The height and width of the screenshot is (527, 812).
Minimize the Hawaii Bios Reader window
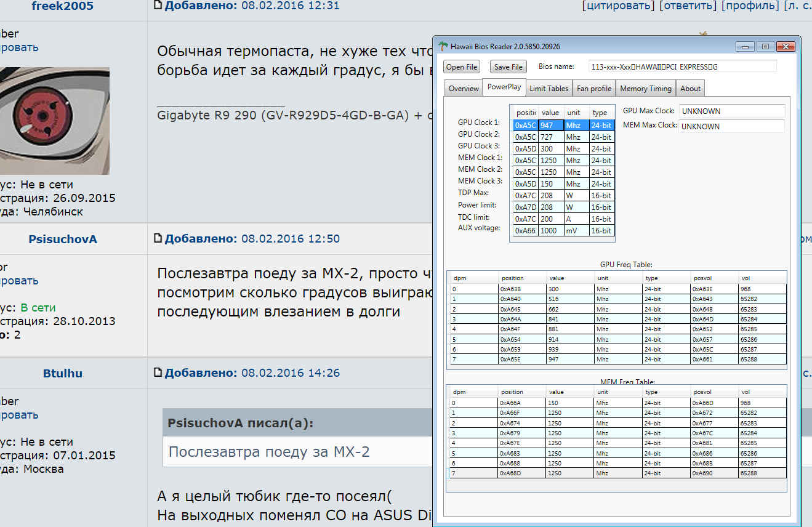tap(746, 47)
